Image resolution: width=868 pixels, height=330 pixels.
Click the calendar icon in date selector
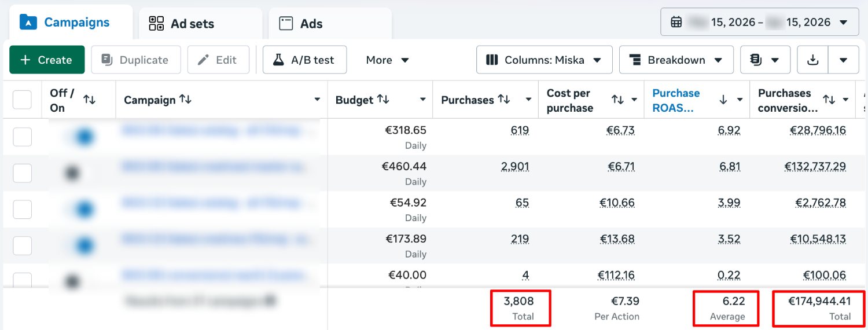[x=676, y=22]
